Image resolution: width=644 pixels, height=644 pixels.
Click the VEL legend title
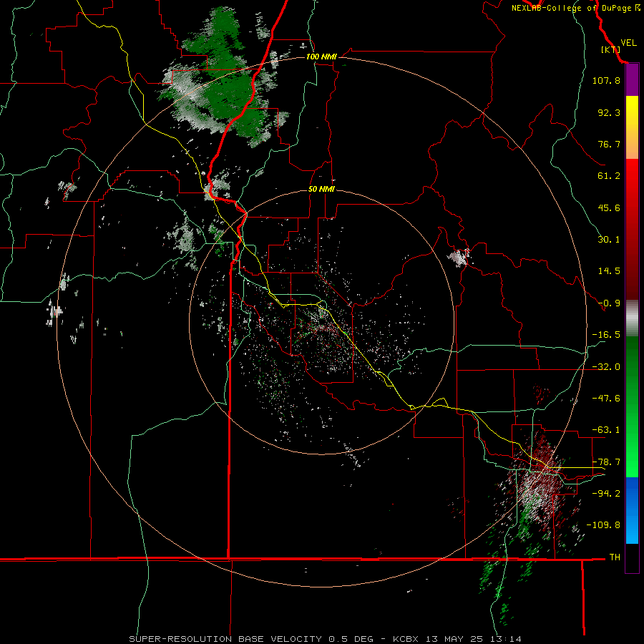[x=628, y=43]
